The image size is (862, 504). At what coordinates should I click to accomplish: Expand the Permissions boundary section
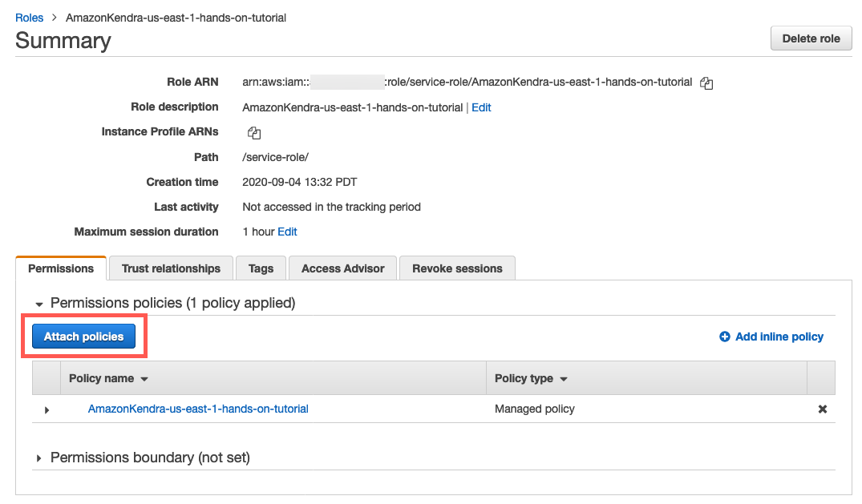coord(38,458)
